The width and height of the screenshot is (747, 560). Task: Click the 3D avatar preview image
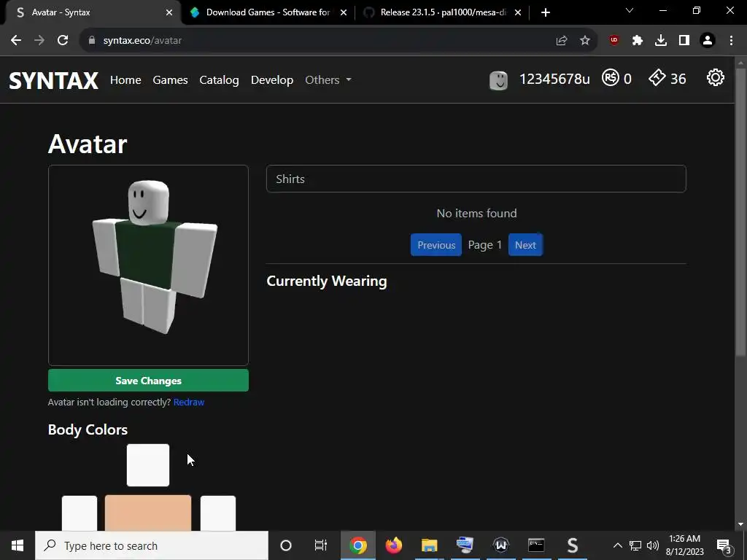(x=148, y=265)
